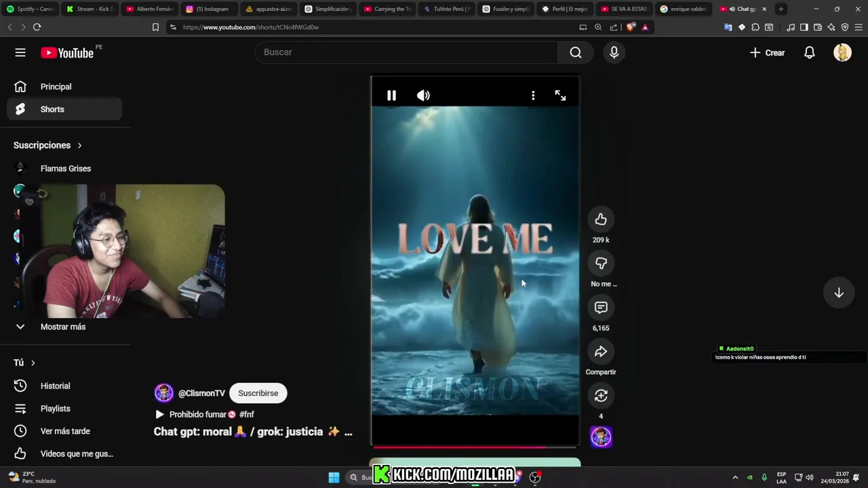The height and width of the screenshot is (488, 868).
Task: Open the @ClismonTV channel name
Action: (x=201, y=393)
